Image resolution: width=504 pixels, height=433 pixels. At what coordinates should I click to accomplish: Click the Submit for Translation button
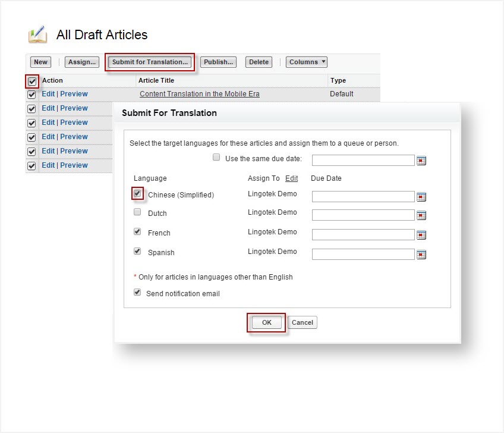pyautogui.click(x=150, y=62)
